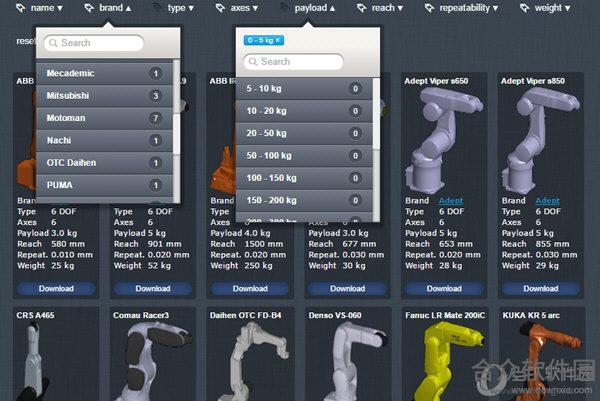The height and width of the screenshot is (401, 600).
Task: Choose 150 - 200 kg payload range
Action: coord(304,200)
